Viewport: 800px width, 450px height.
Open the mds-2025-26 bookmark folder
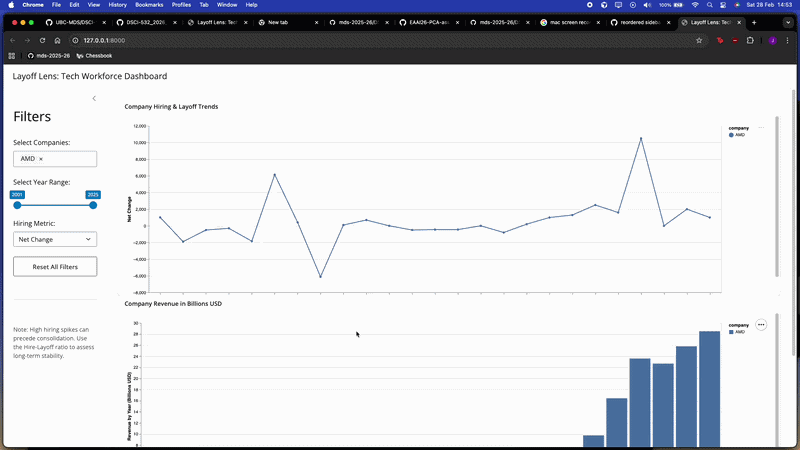coord(49,56)
